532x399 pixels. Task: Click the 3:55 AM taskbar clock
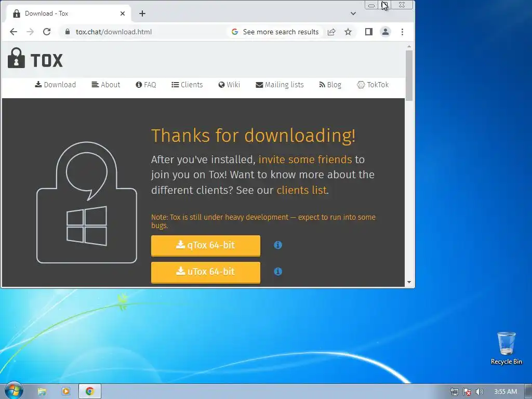506,392
